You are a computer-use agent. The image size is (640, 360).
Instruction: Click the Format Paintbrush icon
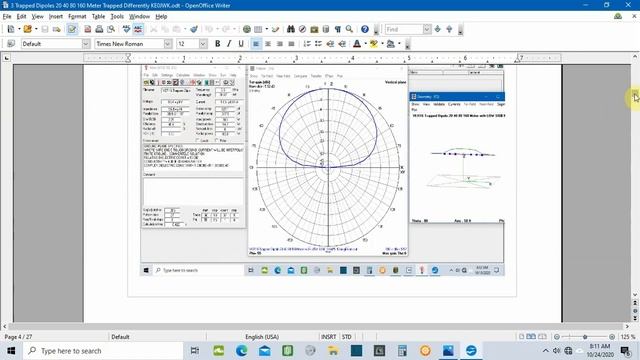click(x=194, y=29)
